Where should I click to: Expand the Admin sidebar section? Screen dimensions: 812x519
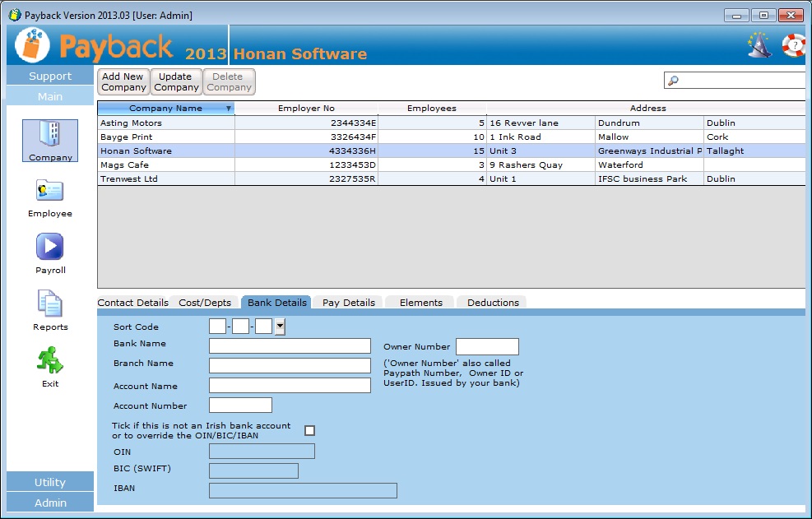(50, 503)
